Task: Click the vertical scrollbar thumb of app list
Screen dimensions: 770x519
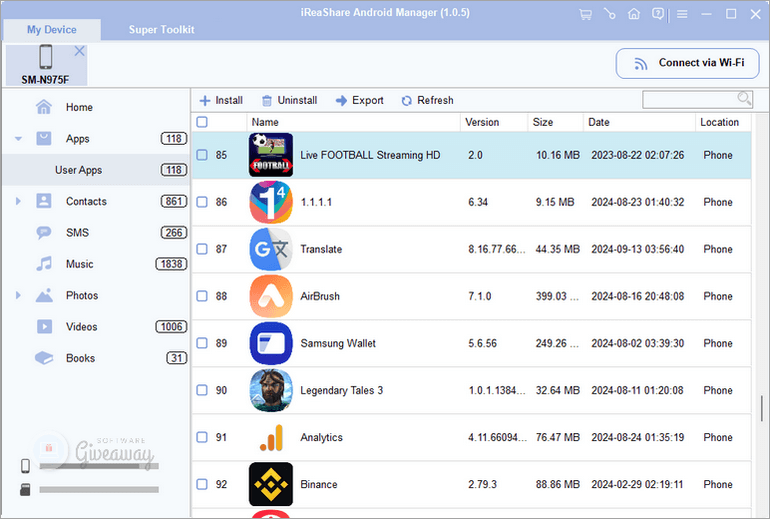Action: click(x=762, y=409)
